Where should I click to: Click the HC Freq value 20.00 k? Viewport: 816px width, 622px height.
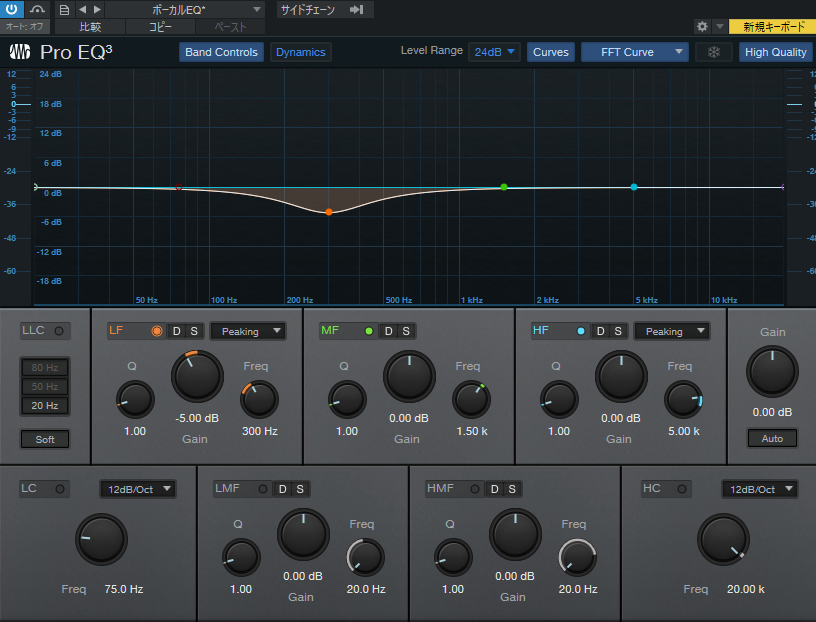[x=746, y=589]
